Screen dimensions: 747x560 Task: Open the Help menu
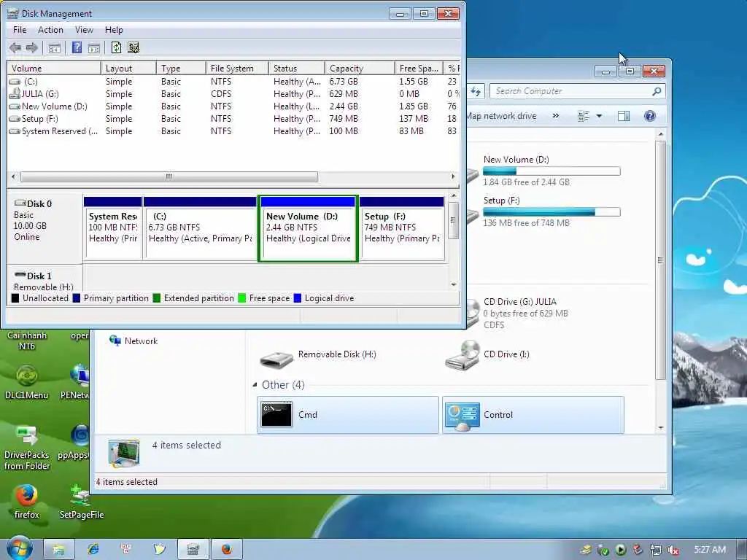click(x=114, y=30)
